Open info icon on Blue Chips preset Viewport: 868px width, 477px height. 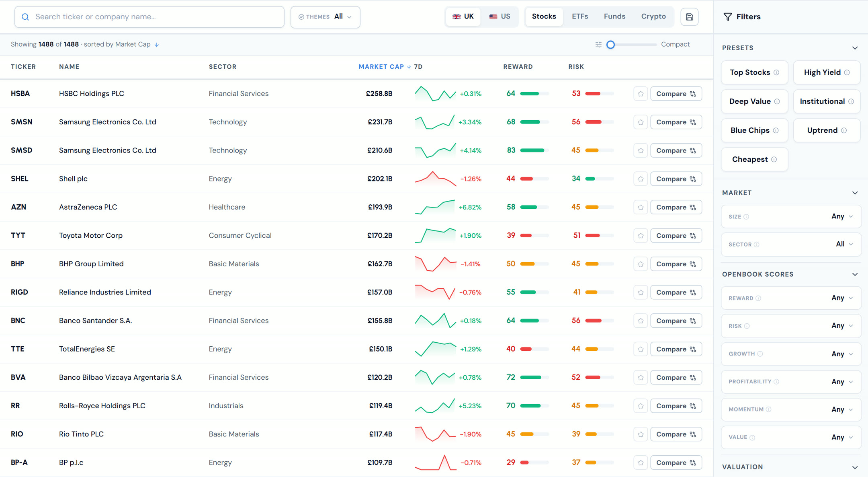[776, 130]
